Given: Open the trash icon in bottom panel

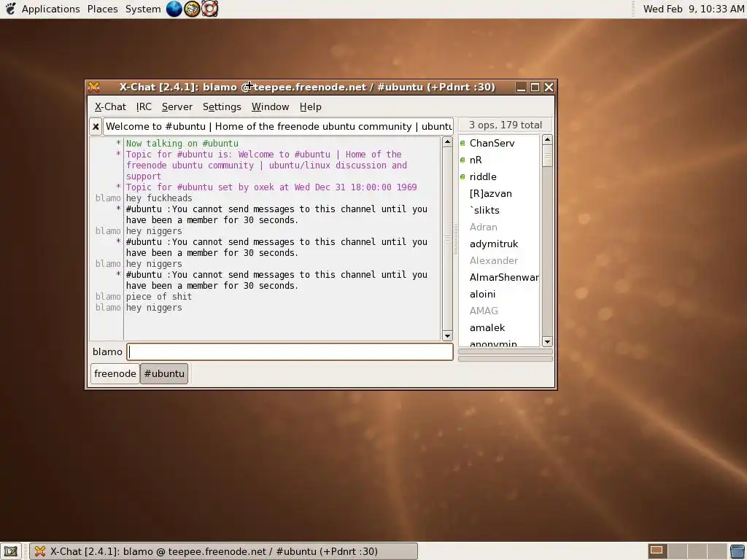Looking at the screenshot, I should coord(738,551).
